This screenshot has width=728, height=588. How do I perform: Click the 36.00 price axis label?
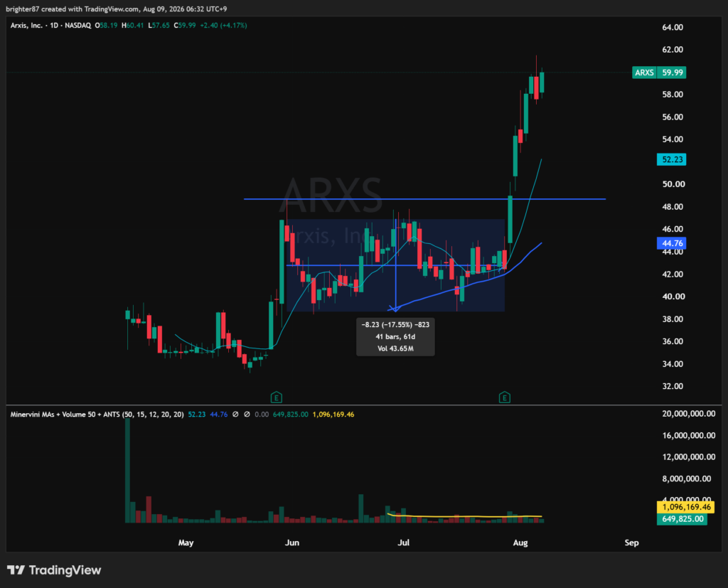click(x=673, y=341)
